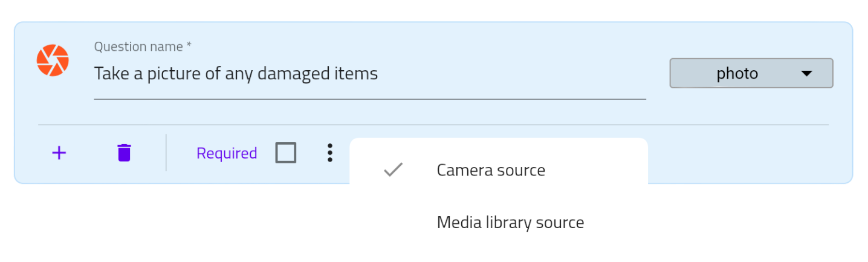Mark the question as required via square box
The width and height of the screenshot is (868, 262).
pos(286,153)
